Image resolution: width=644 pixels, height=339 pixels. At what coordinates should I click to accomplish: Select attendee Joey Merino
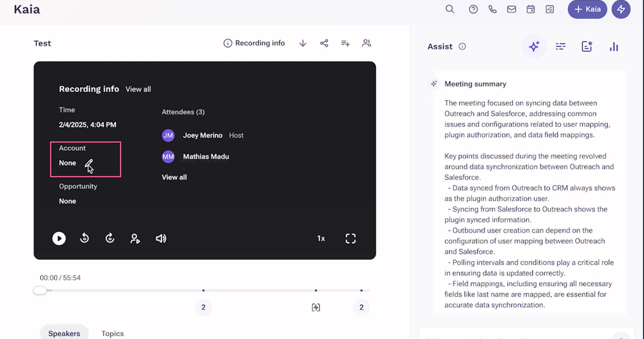coord(203,135)
